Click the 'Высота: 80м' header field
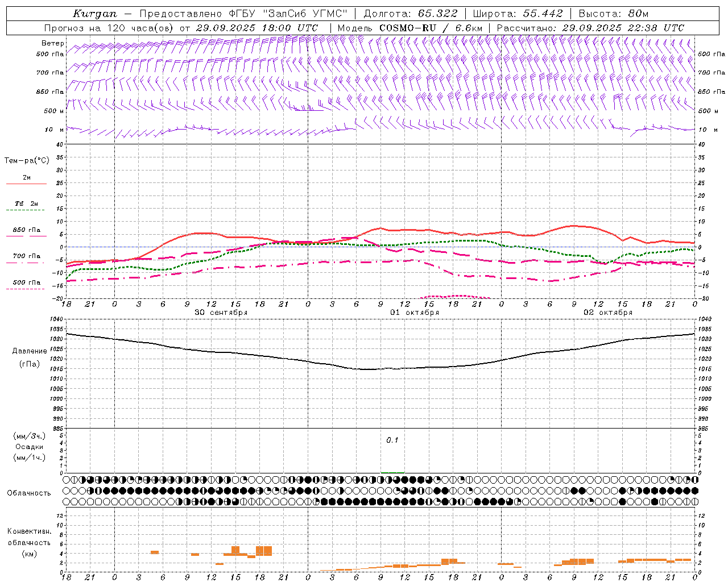Image resolution: width=728 pixels, height=582 pixels. (614, 14)
